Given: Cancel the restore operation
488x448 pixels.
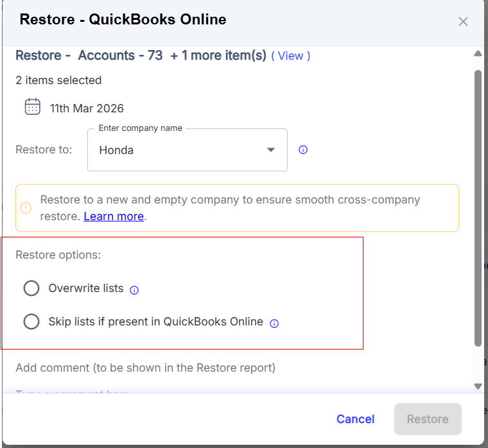Looking at the screenshot, I should (x=355, y=419).
